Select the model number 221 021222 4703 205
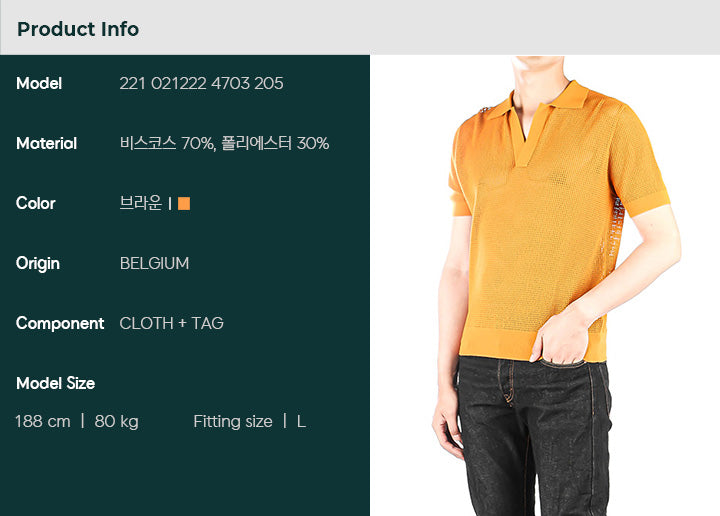 (x=201, y=84)
